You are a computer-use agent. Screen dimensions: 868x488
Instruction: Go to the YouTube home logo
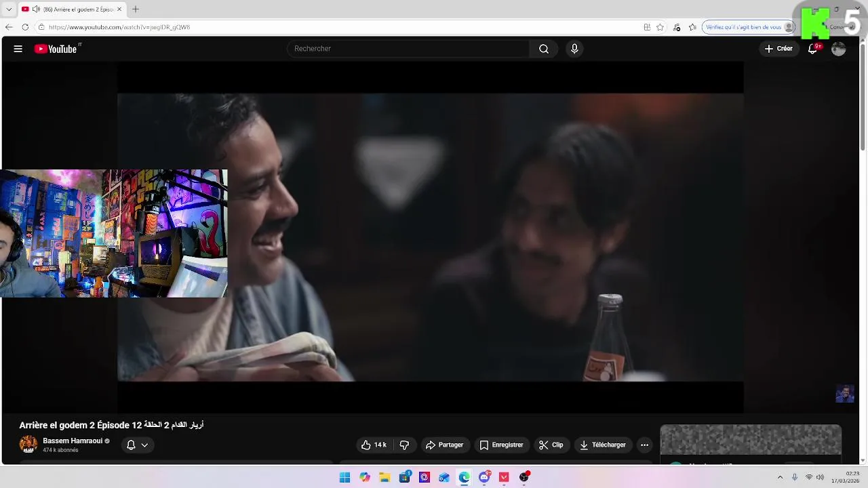coord(56,49)
